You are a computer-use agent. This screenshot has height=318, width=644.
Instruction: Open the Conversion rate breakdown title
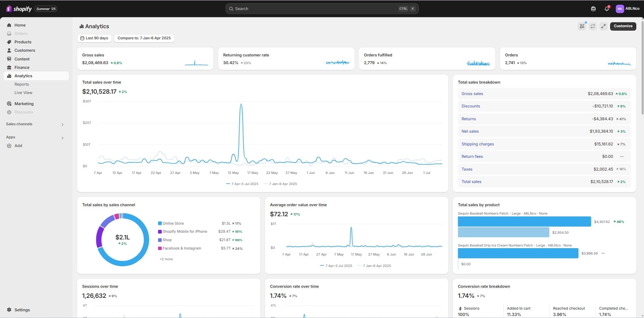coord(484,286)
